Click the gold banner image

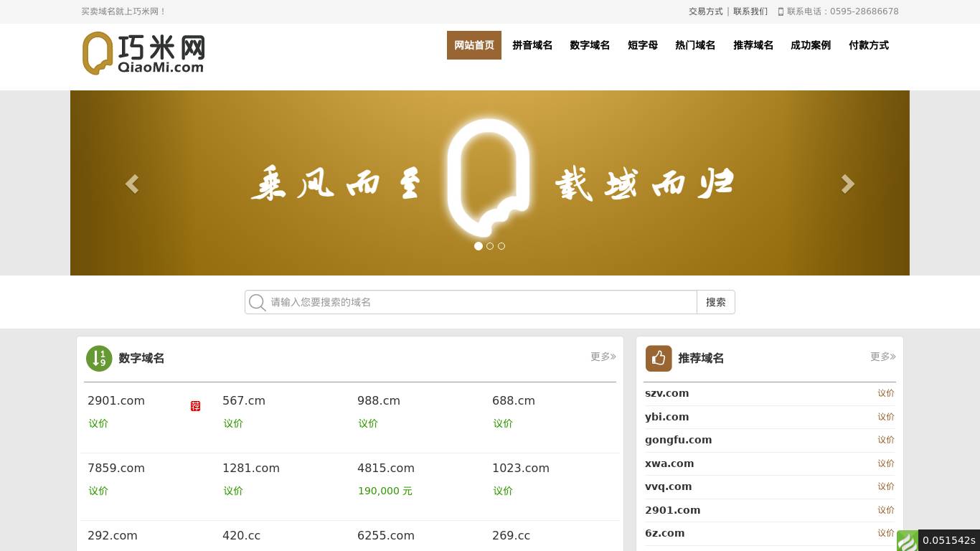point(490,183)
